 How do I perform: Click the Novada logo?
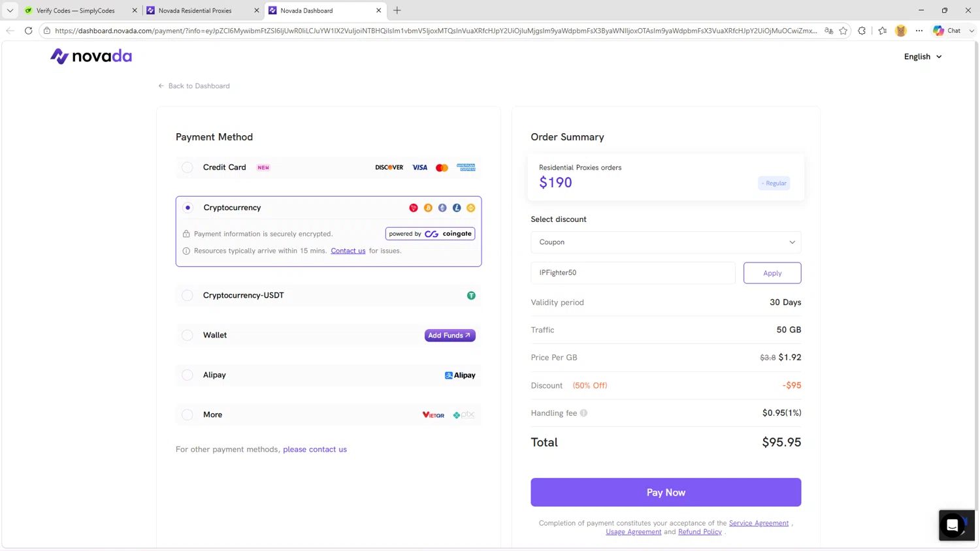[91, 56]
